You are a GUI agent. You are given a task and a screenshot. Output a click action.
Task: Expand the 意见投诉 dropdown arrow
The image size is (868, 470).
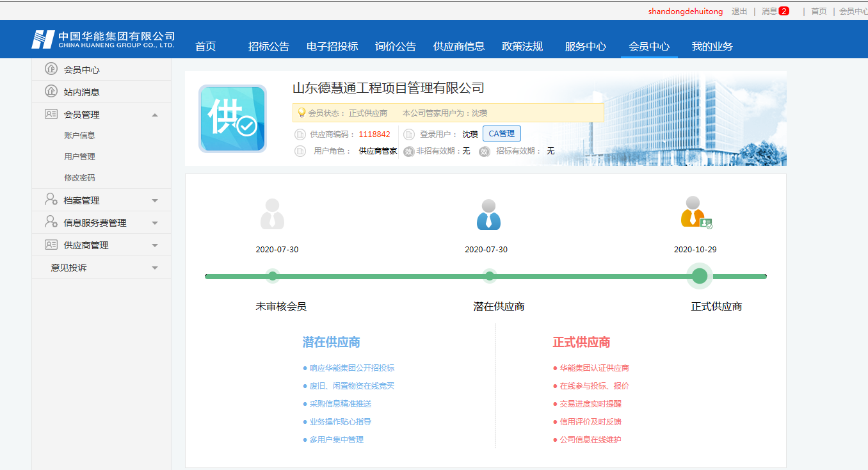155,268
